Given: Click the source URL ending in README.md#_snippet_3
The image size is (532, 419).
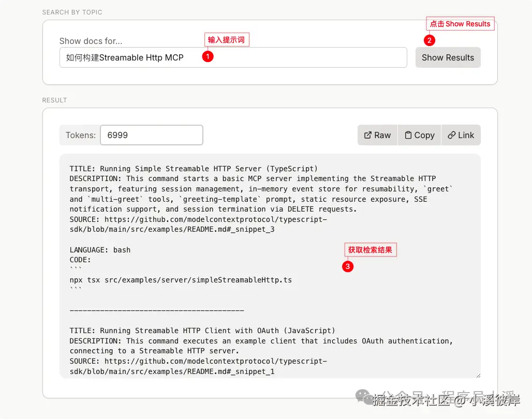Looking at the screenshot, I should click(199, 225).
